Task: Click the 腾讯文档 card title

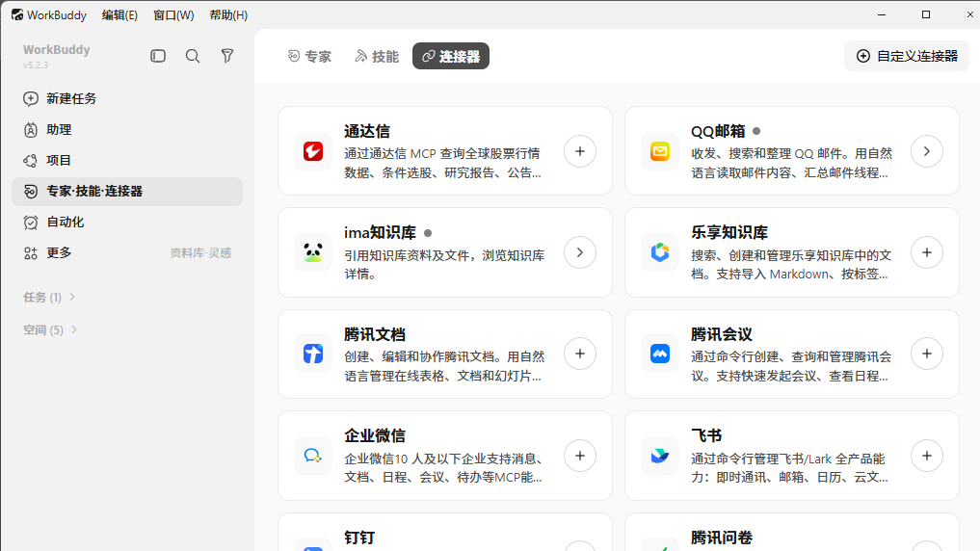Action: pyautogui.click(x=375, y=334)
